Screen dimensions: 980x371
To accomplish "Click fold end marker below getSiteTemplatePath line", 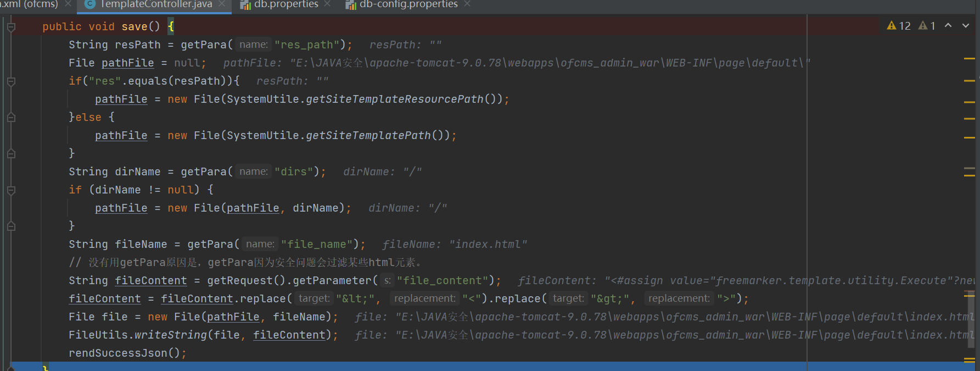I will pos(11,154).
